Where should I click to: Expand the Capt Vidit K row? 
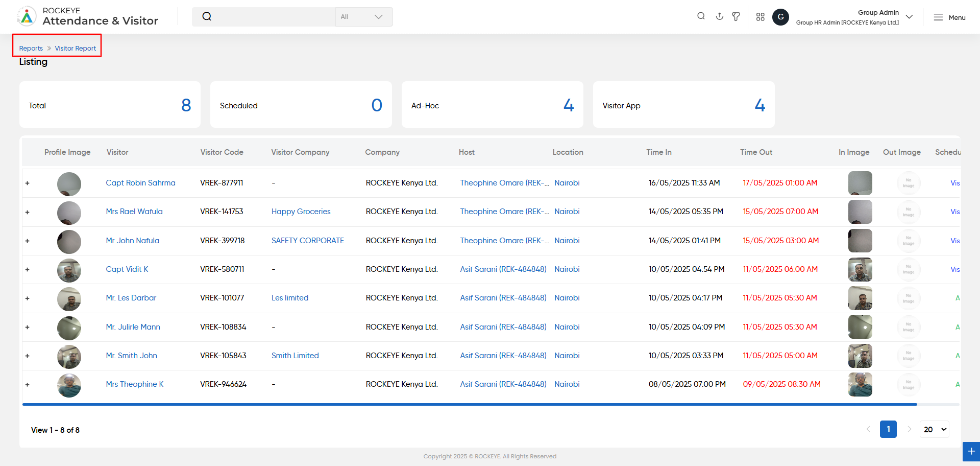click(28, 269)
